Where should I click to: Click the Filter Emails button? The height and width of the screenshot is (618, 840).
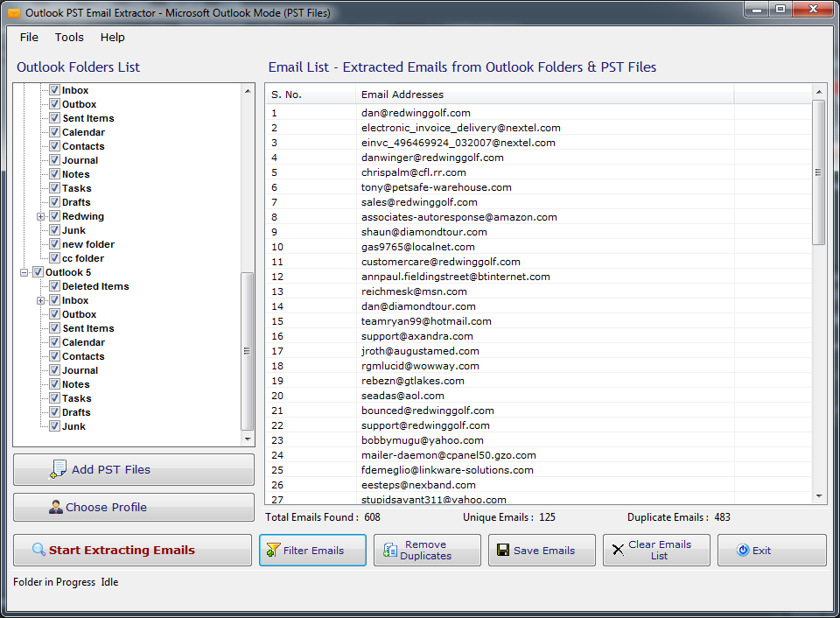pyautogui.click(x=313, y=550)
